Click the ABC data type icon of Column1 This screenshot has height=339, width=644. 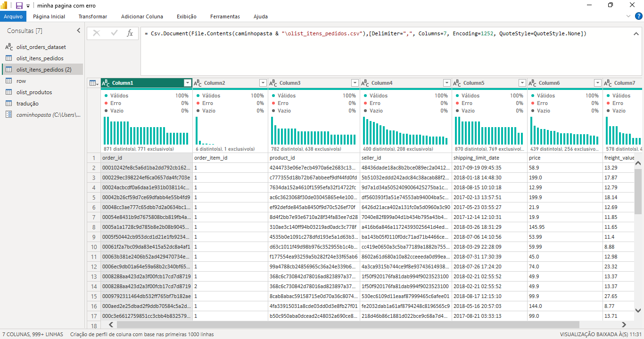click(106, 83)
